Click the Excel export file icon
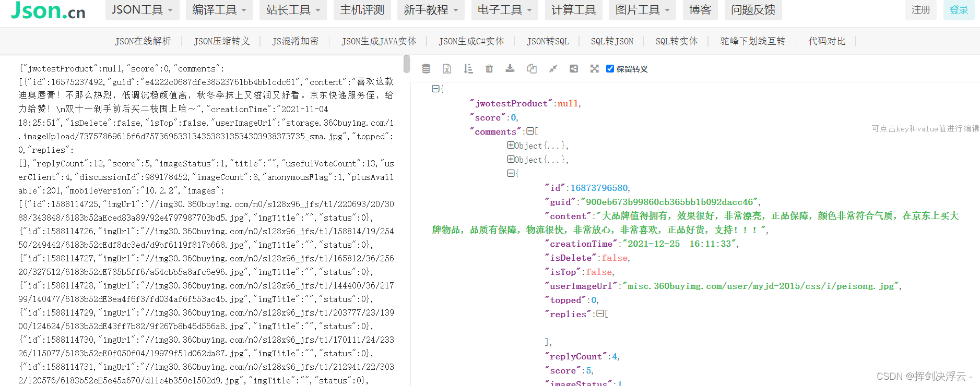Screen dimensions: 980x386 point(447,68)
